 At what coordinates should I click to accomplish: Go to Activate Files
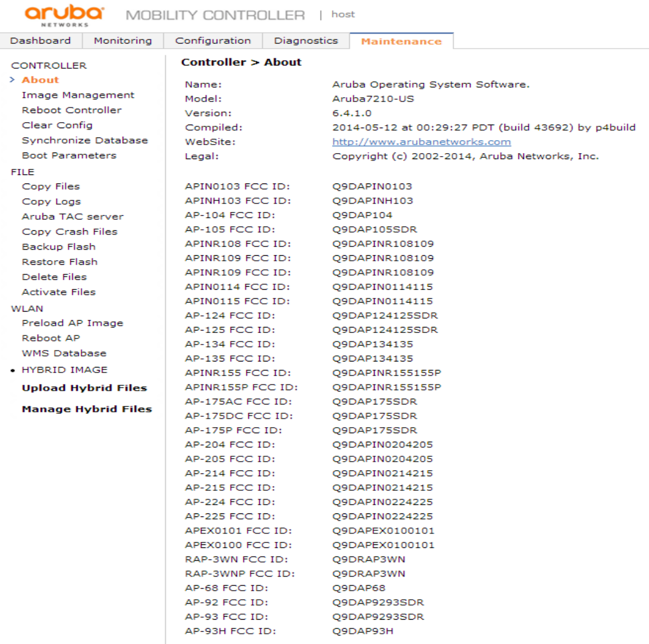(59, 292)
